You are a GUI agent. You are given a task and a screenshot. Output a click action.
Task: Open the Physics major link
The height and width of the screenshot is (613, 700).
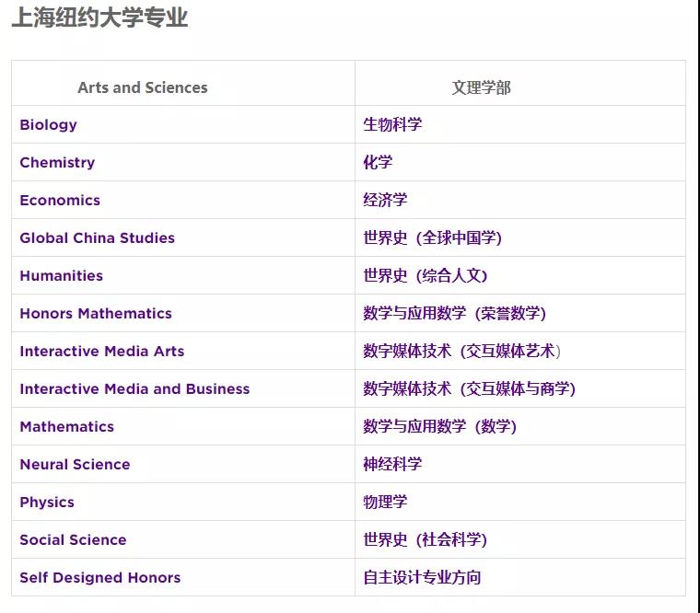[x=47, y=503]
